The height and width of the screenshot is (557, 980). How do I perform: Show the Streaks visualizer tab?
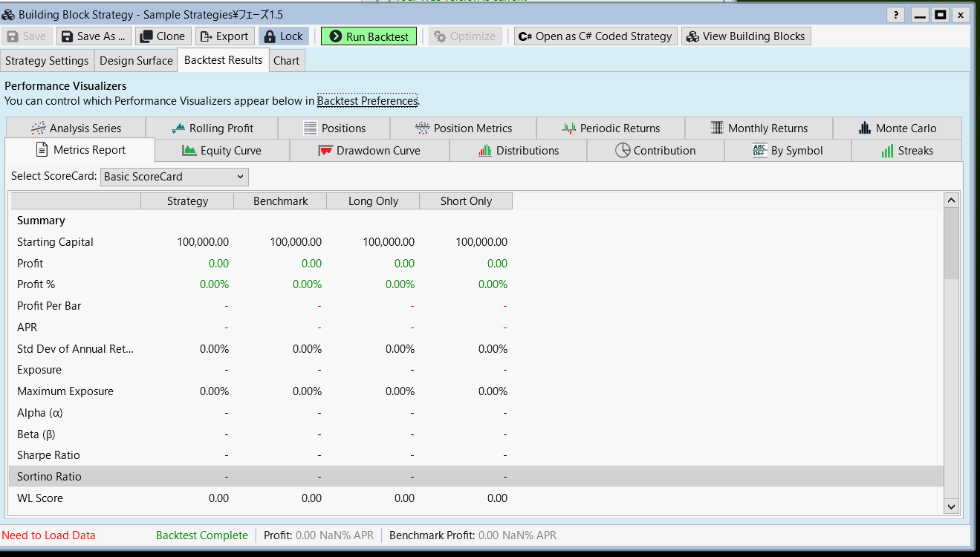point(906,151)
